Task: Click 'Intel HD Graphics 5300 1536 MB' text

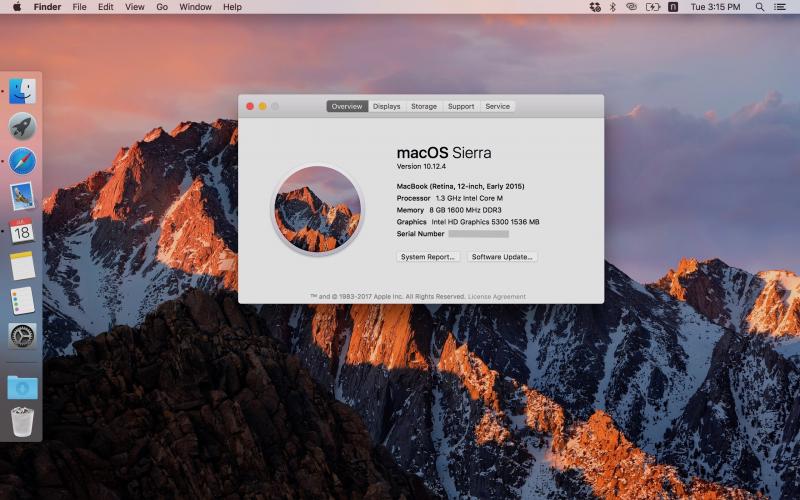Action: 485,221
